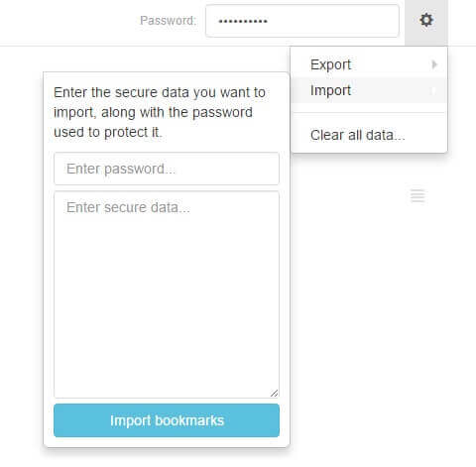Click into the 'Enter secure data...' textarea

(167, 294)
